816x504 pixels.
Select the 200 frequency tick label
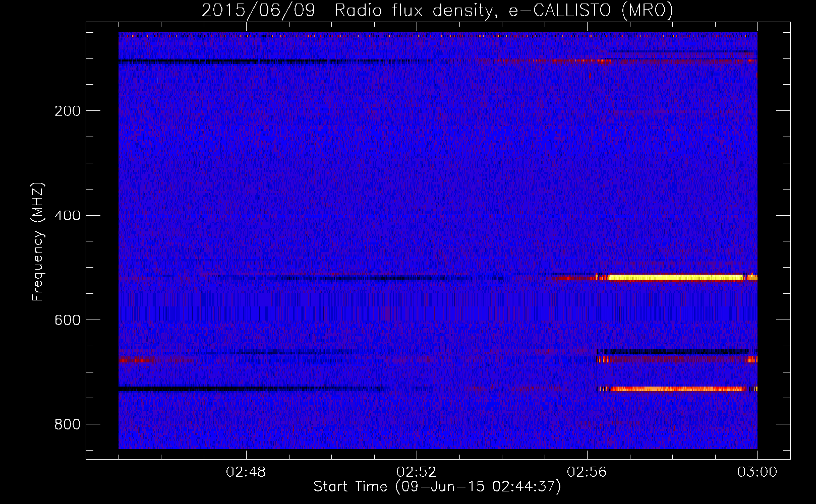[67, 111]
